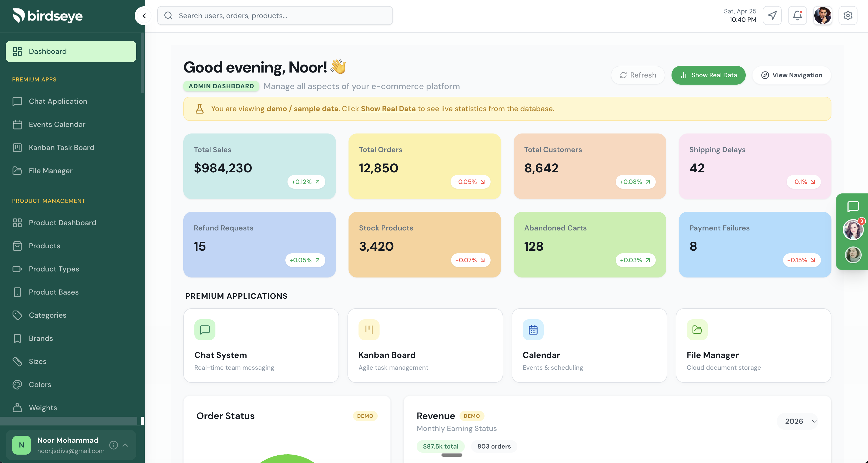
Task: Go to Dashboard in sidebar
Action: [x=71, y=52]
